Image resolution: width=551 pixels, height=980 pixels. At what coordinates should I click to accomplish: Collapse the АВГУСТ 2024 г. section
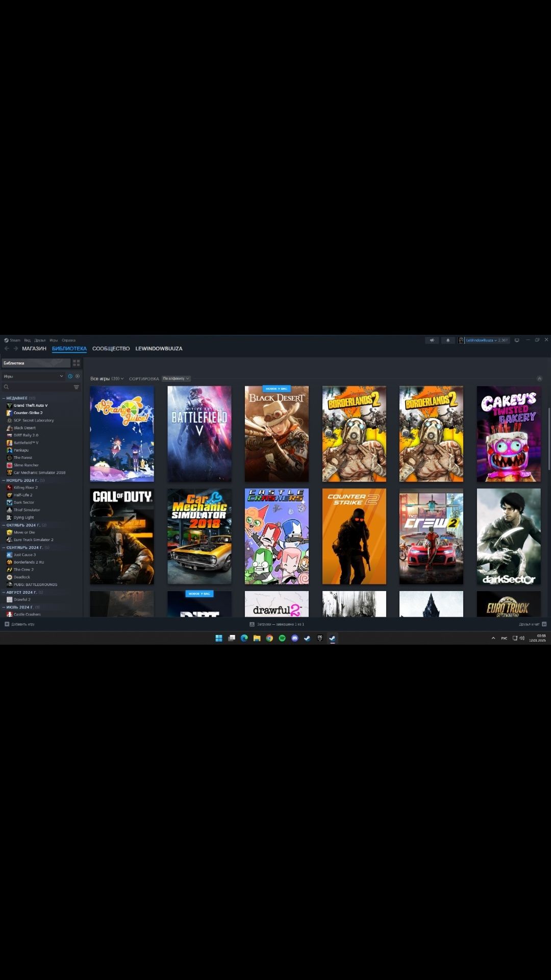click(x=4, y=592)
